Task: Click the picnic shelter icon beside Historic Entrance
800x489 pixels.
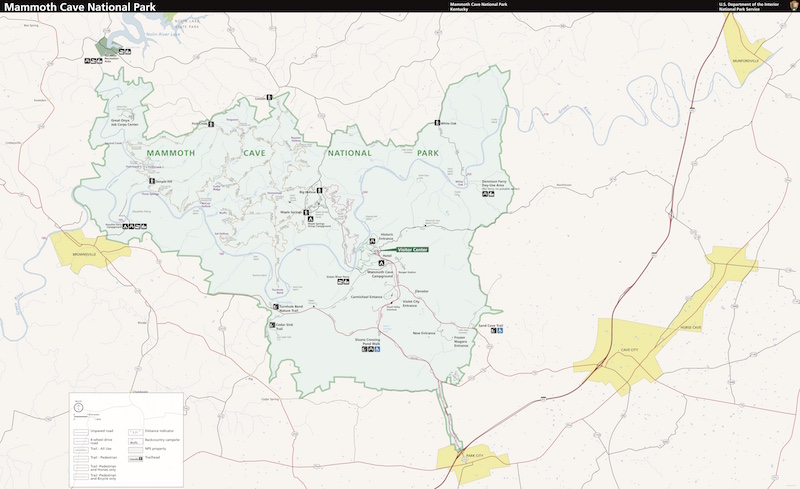Action: point(372,241)
